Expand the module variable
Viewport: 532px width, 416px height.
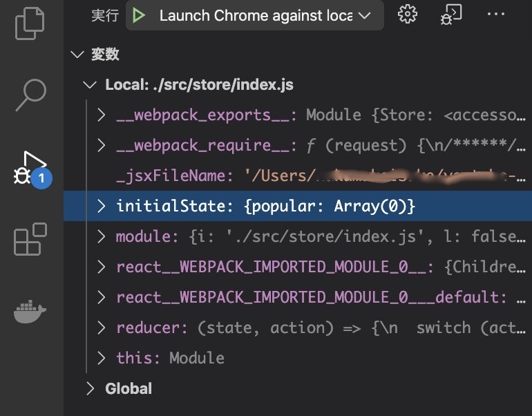coord(101,236)
